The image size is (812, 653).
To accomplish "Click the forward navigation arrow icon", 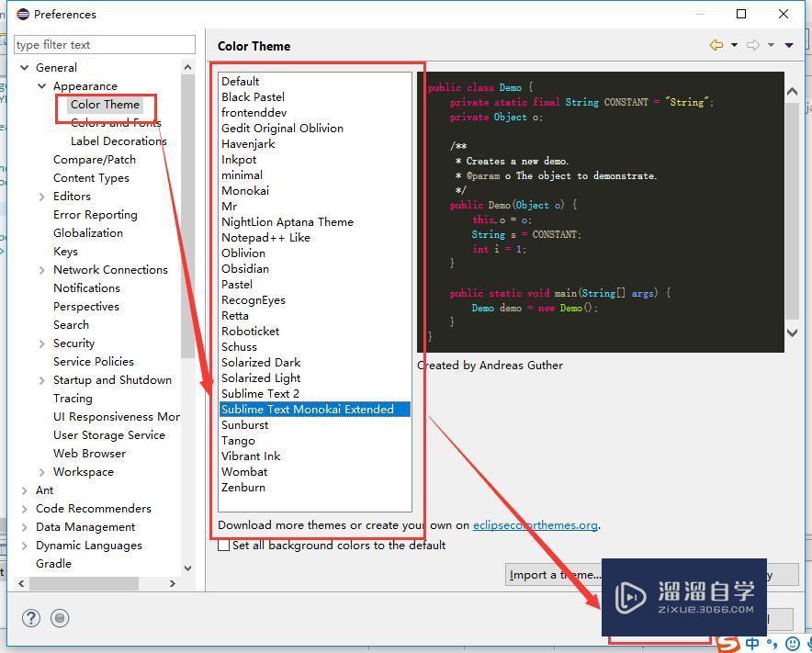I will click(x=753, y=45).
